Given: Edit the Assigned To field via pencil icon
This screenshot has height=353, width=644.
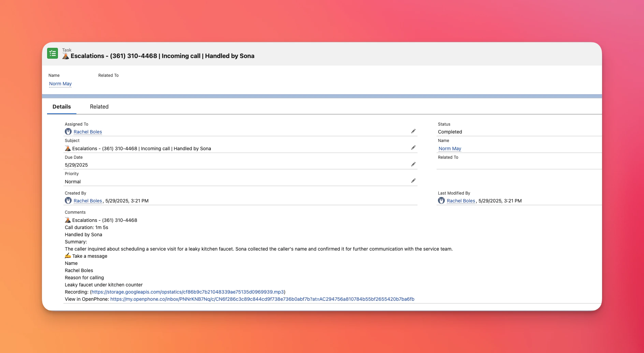Looking at the screenshot, I should pyautogui.click(x=413, y=131).
